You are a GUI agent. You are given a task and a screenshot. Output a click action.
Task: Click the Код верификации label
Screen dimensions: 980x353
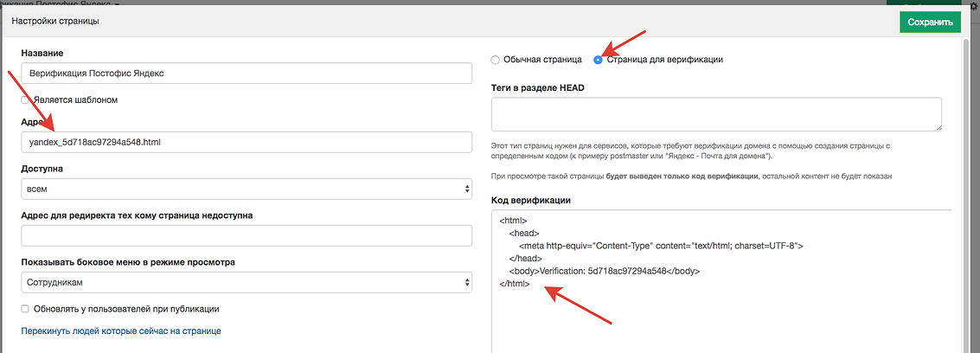(530, 200)
